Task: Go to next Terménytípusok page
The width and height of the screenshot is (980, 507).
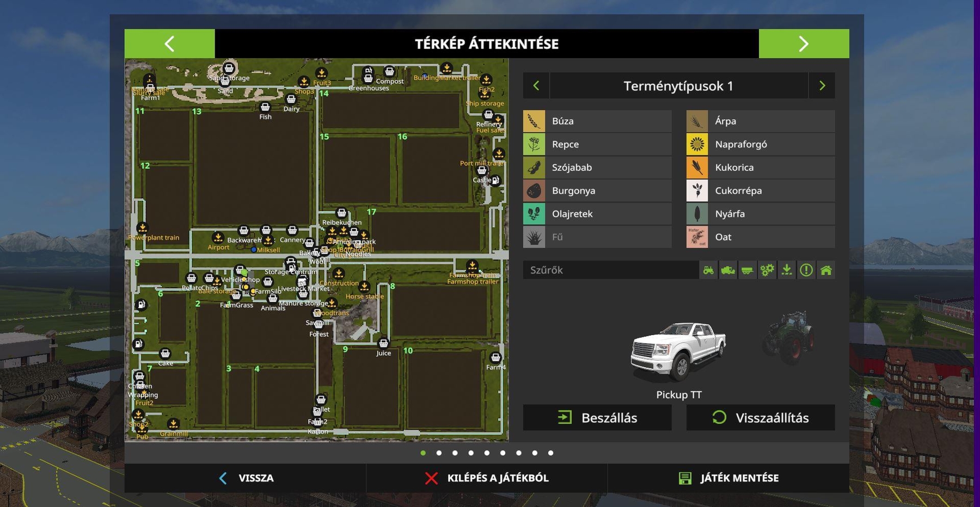Action: coord(822,86)
